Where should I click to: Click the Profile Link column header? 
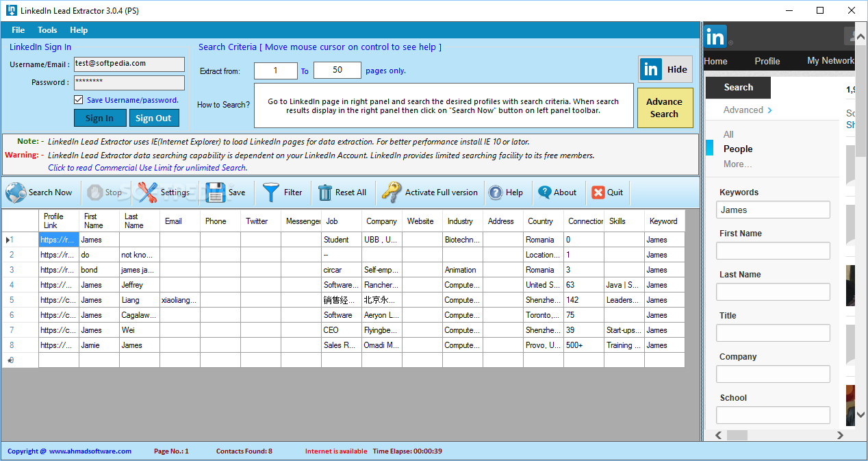coord(59,221)
